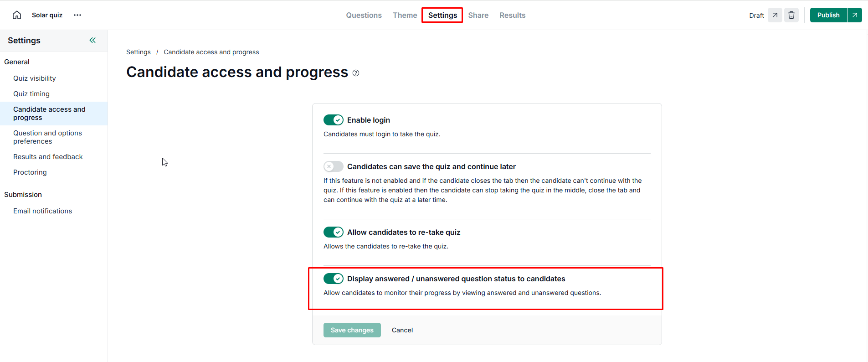The height and width of the screenshot is (362, 868).
Task: Collapse the Settings sidebar with double chevron
Action: (92, 40)
